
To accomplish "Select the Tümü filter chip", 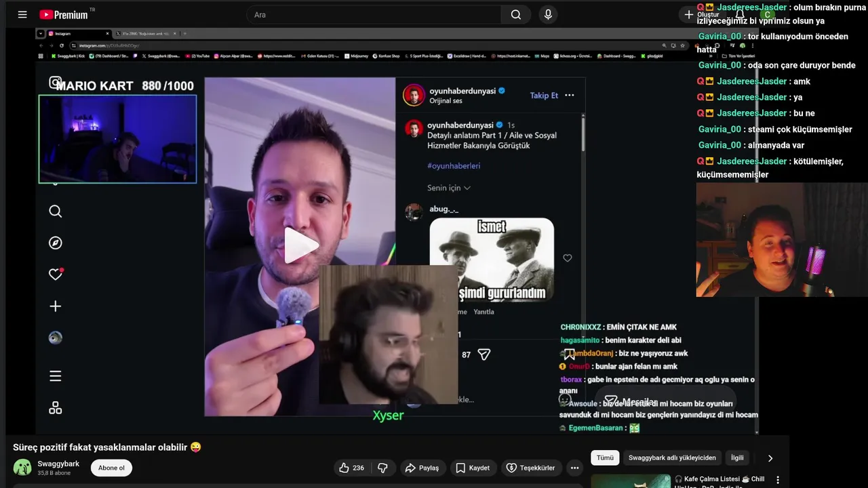I will (605, 457).
